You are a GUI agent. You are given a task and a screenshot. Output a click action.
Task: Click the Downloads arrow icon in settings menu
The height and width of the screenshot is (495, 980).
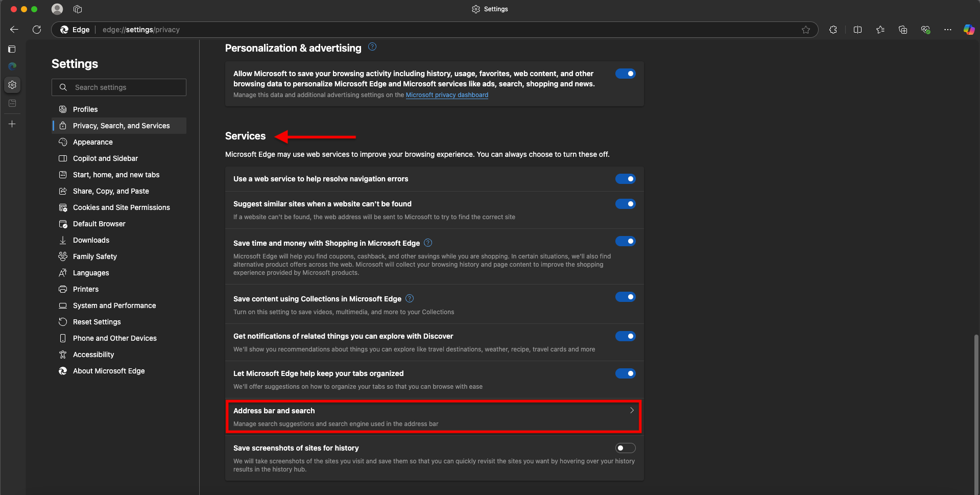[x=63, y=240]
